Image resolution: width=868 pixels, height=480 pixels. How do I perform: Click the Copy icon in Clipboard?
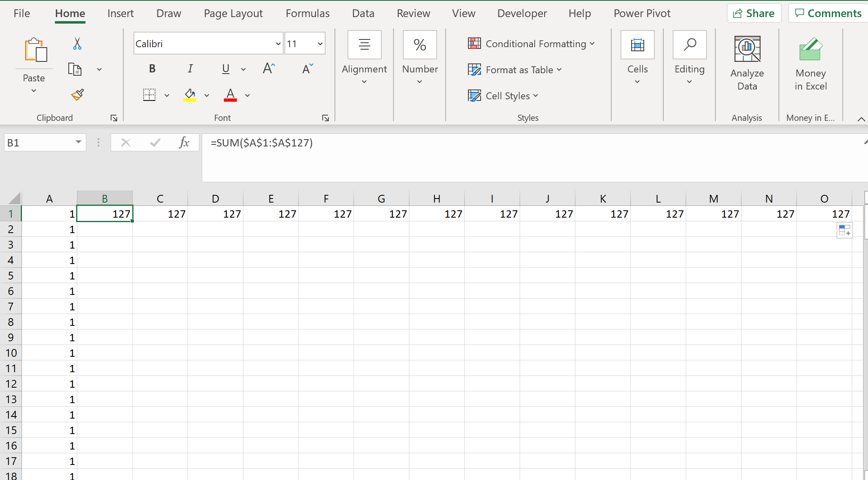[x=75, y=69]
